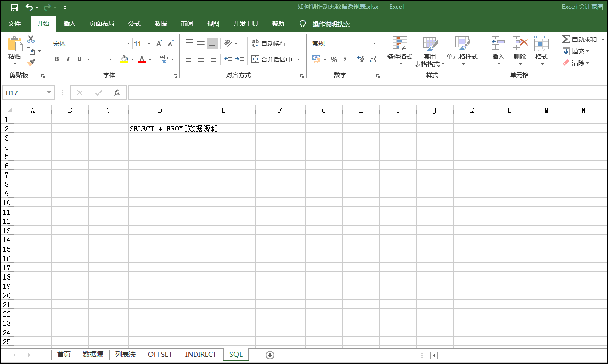Select the Format Painter brush icon

point(31,63)
